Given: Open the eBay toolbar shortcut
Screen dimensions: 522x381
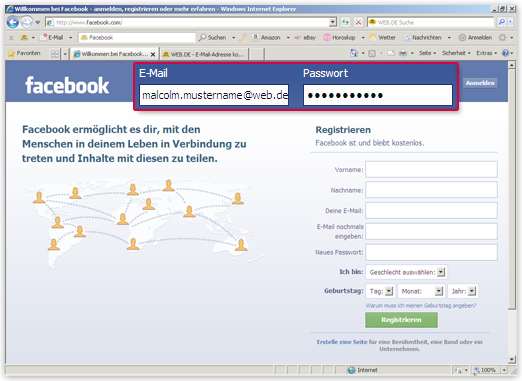Looking at the screenshot, I should pos(305,38).
